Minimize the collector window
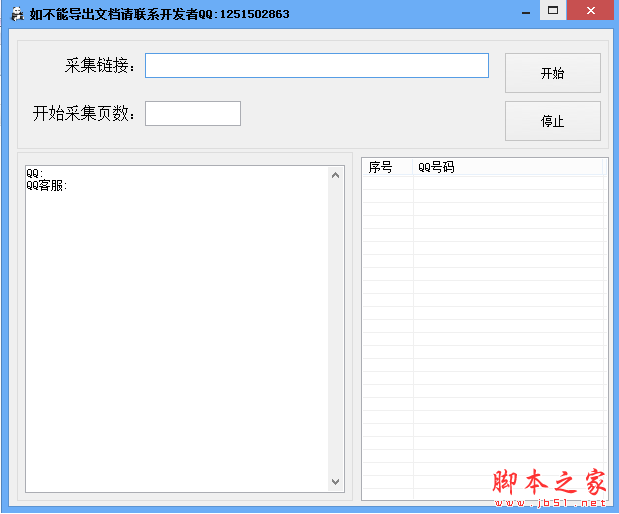 point(525,11)
